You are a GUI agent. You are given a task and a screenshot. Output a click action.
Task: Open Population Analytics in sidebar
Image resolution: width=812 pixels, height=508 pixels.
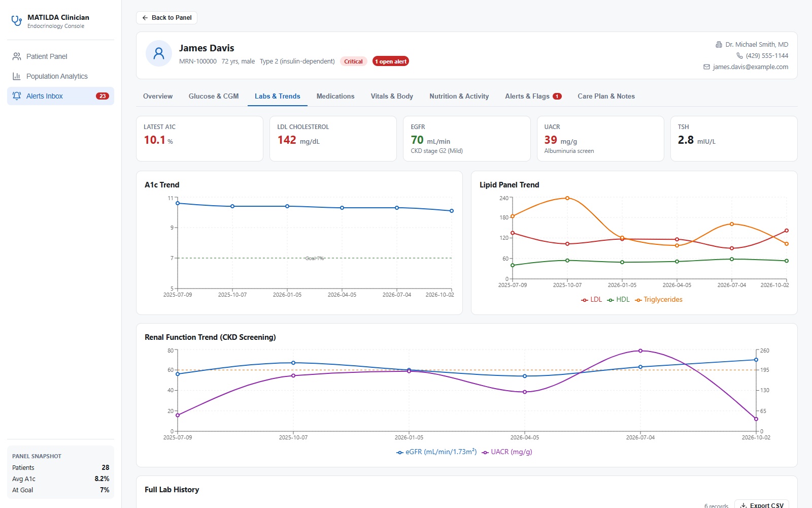tap(60, 76)
